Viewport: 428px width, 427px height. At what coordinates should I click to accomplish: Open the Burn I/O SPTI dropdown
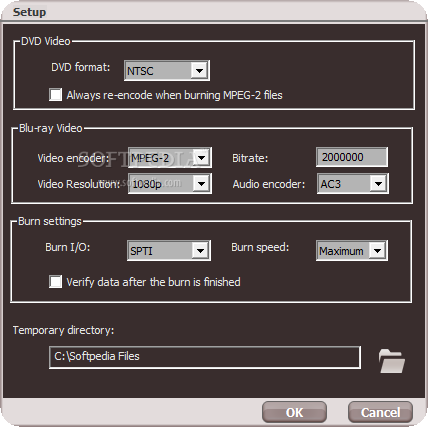169,250
